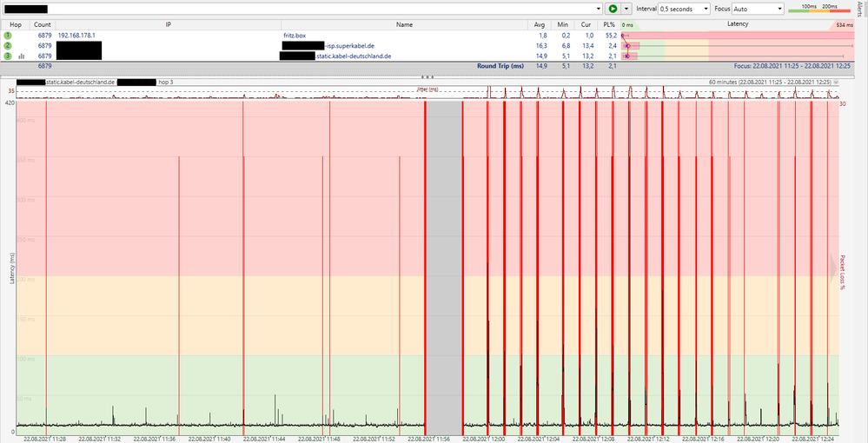Click the PL% column header
The height and width of the screenshot is (443, 868).
tap(608, 24)
